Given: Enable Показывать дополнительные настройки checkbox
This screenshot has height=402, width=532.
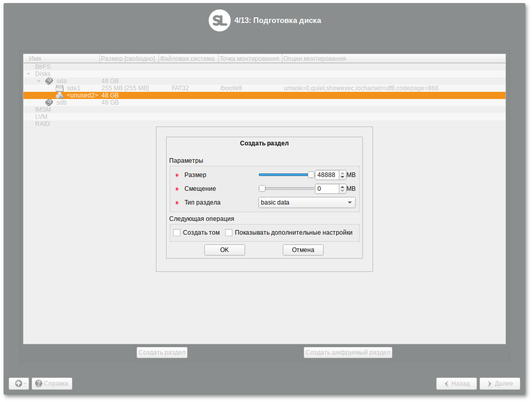Looking at the screenshot, I should coord(229,232).
